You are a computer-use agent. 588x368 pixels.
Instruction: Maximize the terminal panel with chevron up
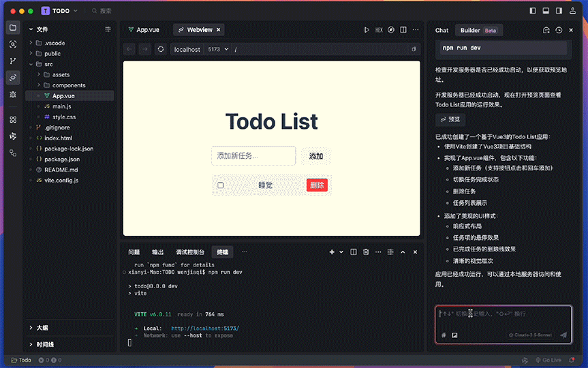pyautogui.click(x=403, y=252)
